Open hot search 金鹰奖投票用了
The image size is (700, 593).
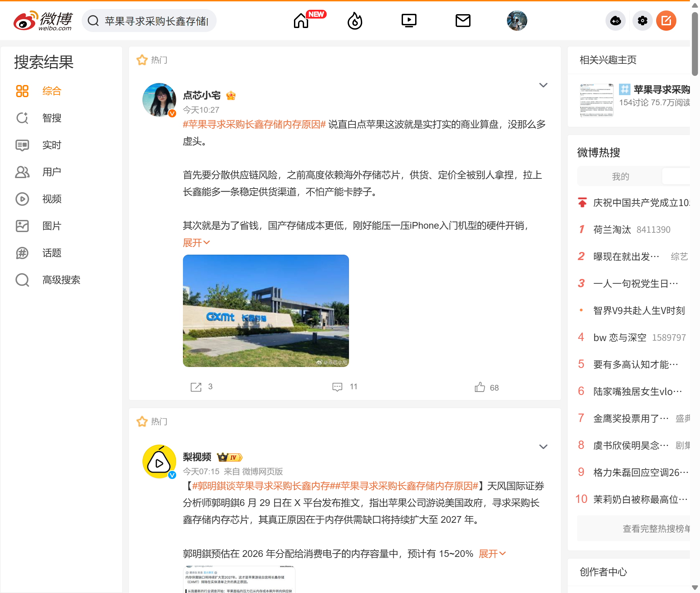click(x=631, y=419)
